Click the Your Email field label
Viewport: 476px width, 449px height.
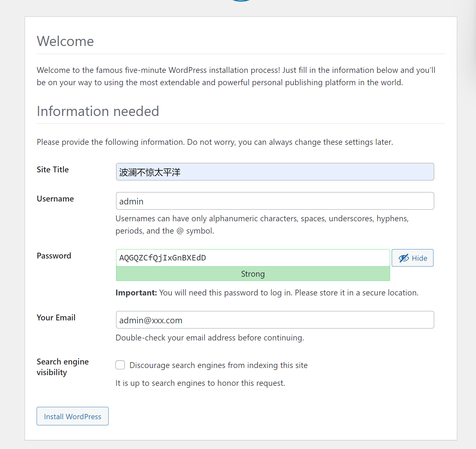point(56,318)
